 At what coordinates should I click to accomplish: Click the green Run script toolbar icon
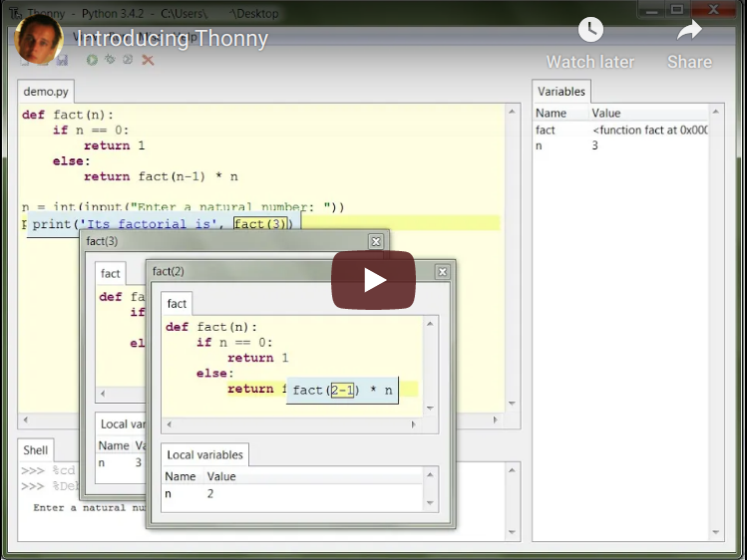click(x=92, y=60)
